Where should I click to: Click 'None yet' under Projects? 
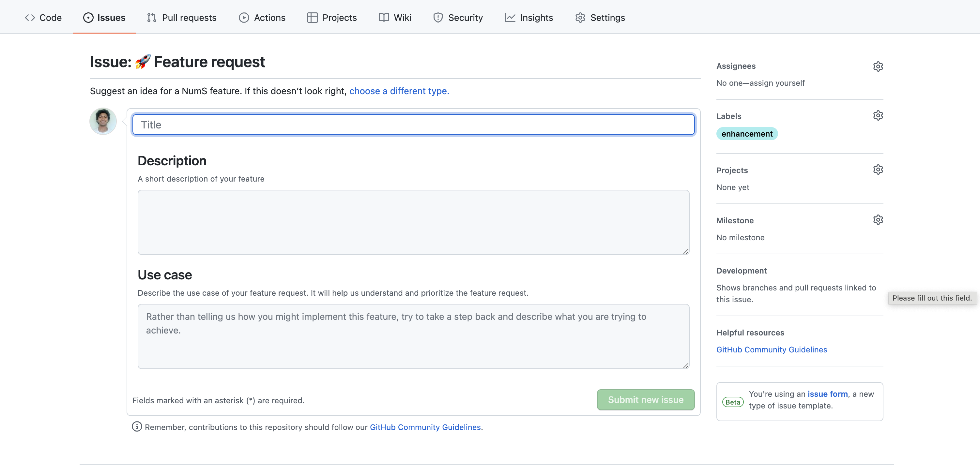tap(733, 187)
